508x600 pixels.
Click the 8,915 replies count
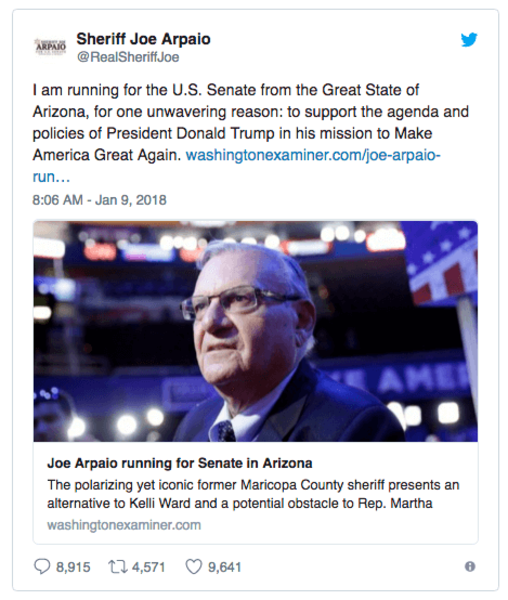(73, 567)
